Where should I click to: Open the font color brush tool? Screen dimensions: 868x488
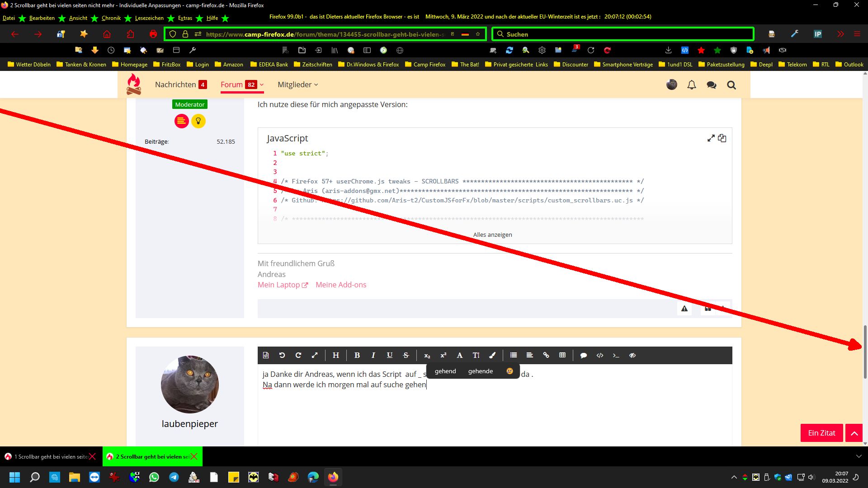coord(492,355)
